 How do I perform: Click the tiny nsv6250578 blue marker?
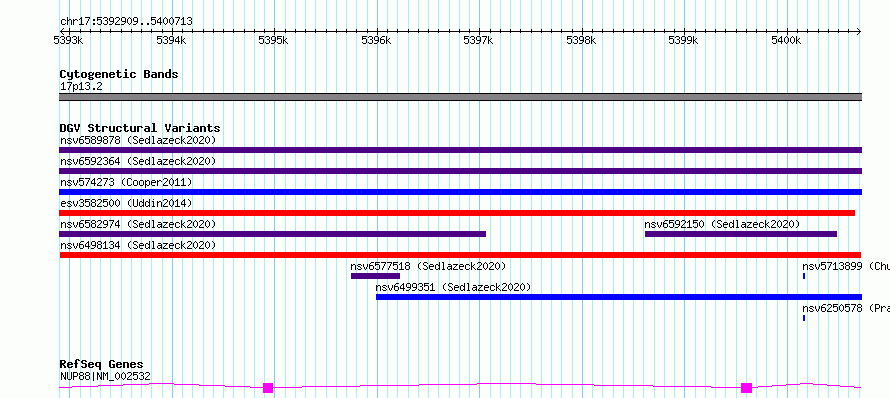click(x=804, y=318)
